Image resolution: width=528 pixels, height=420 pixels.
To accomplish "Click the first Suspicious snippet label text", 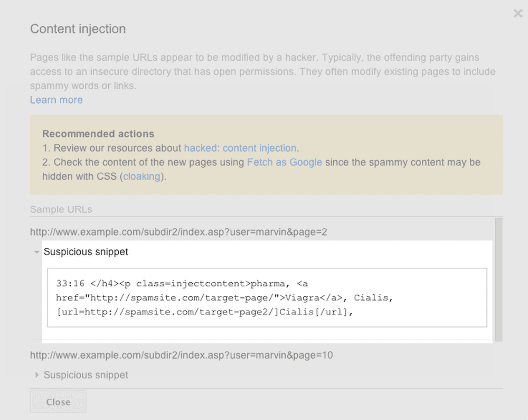I will [x=86, y=252].
